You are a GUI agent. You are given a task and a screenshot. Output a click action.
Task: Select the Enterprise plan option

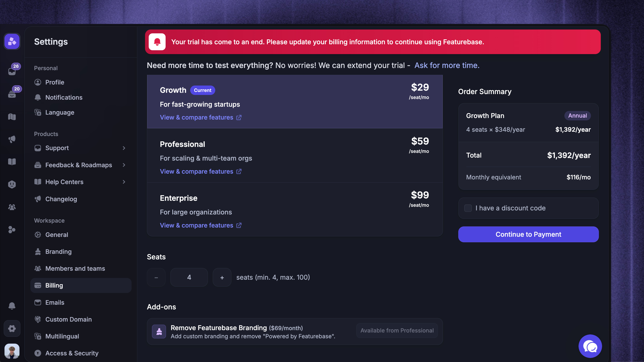pos(295,209)
